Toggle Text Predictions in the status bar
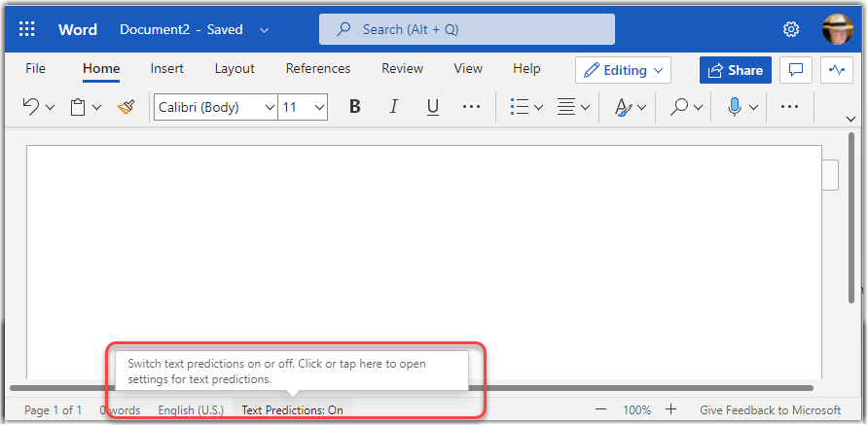This screenshot has width=868, height=425. (x=292, y=410)
